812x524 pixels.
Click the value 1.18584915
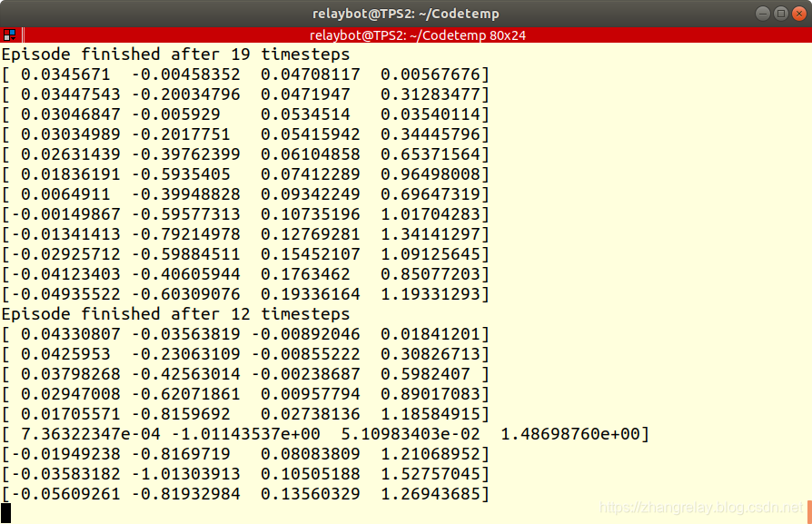431,414
